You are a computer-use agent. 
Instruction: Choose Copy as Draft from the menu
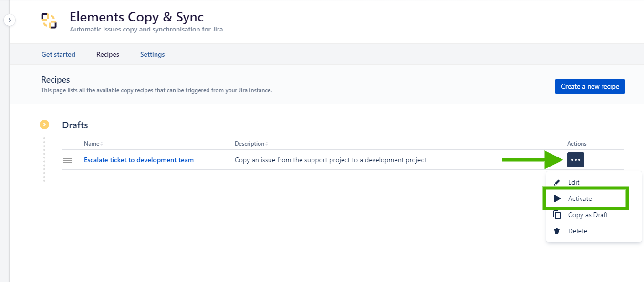coord(588,214)
